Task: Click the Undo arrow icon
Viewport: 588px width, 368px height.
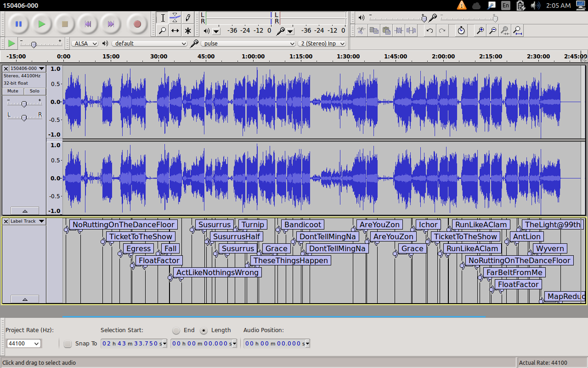Action: (x=430, y=31)
